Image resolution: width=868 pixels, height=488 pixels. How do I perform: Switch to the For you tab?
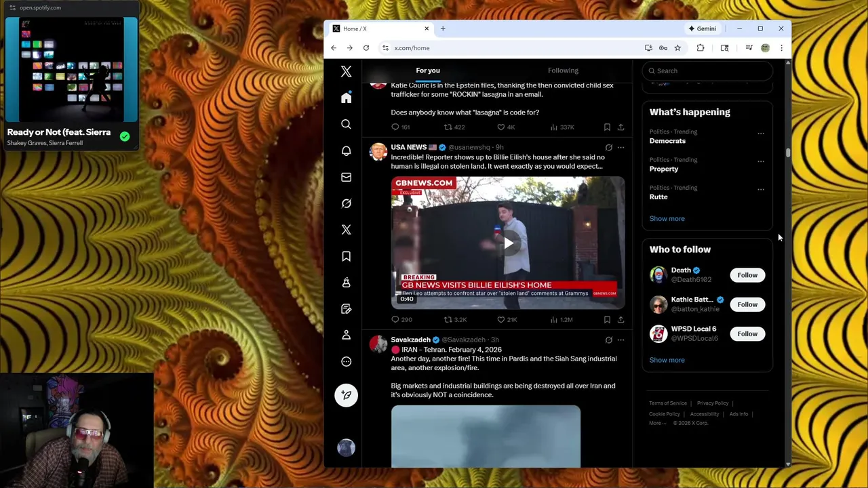click(x=428, y=70)
